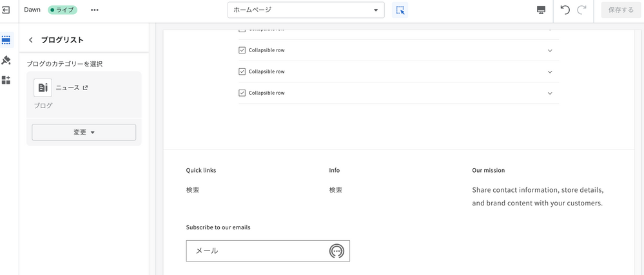Click the exit editor icon

click(6, 10)
